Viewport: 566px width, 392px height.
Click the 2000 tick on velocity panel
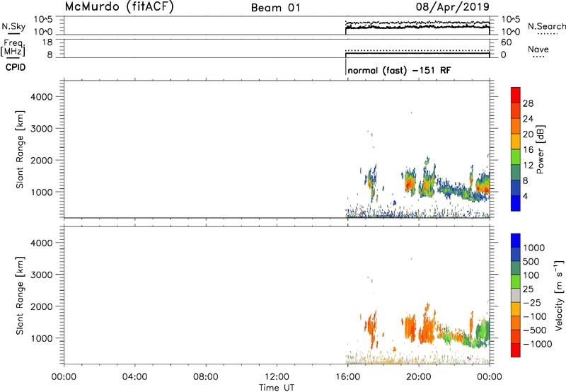click(x=41, y=306)
